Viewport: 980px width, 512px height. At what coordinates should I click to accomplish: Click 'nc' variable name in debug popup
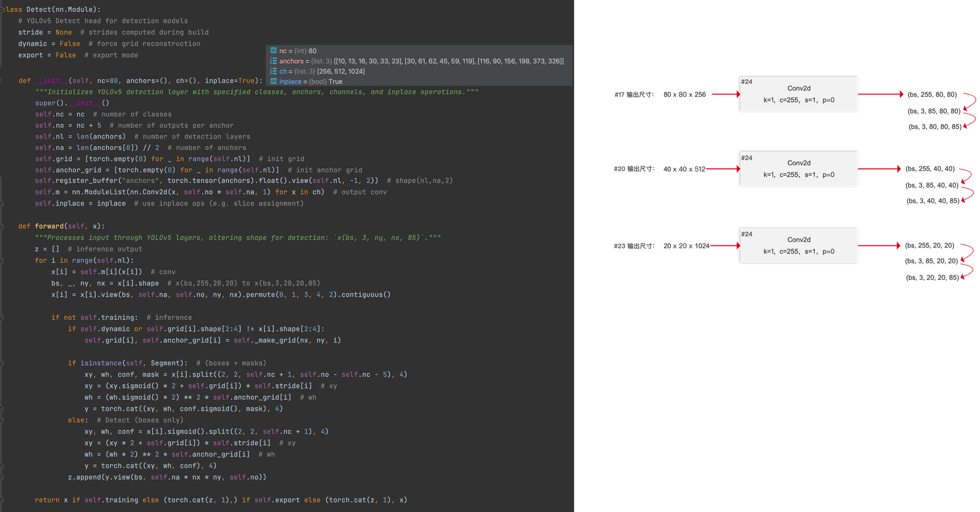tap(283, 51)
